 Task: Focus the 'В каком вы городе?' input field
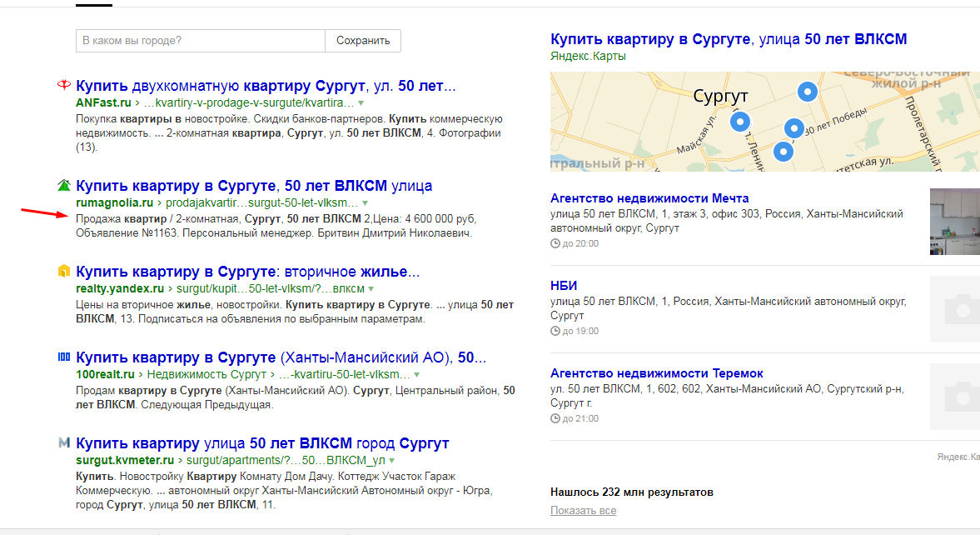[x=201, y=41]
